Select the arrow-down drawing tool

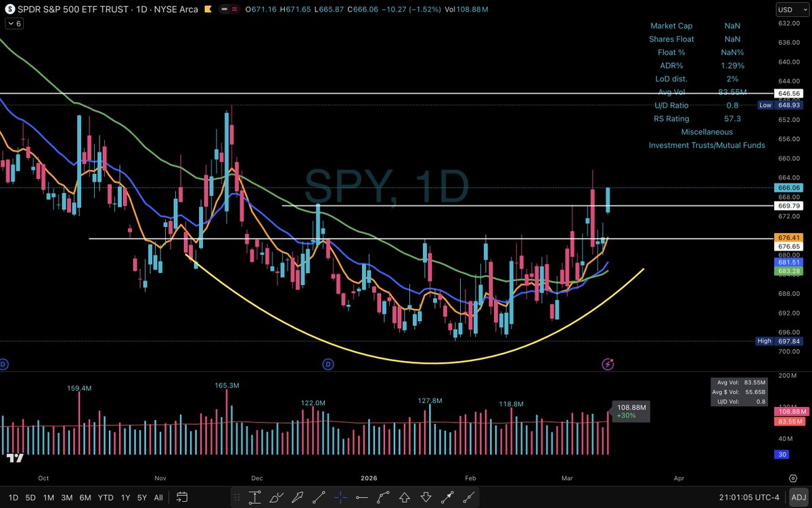[426, 497]
